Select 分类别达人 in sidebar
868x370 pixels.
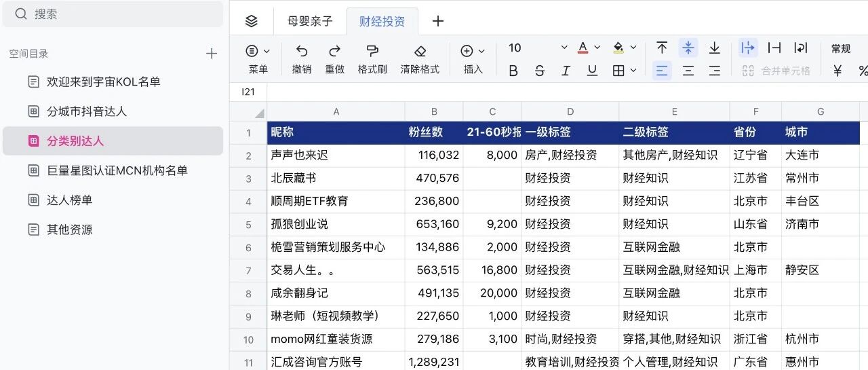tap(113, 141)
